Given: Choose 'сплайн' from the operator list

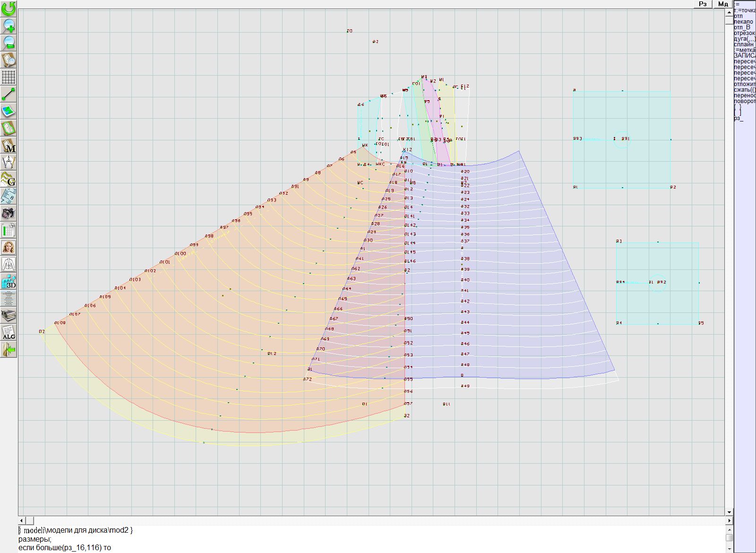Looking at the screenshot, I should coord(744,44).
